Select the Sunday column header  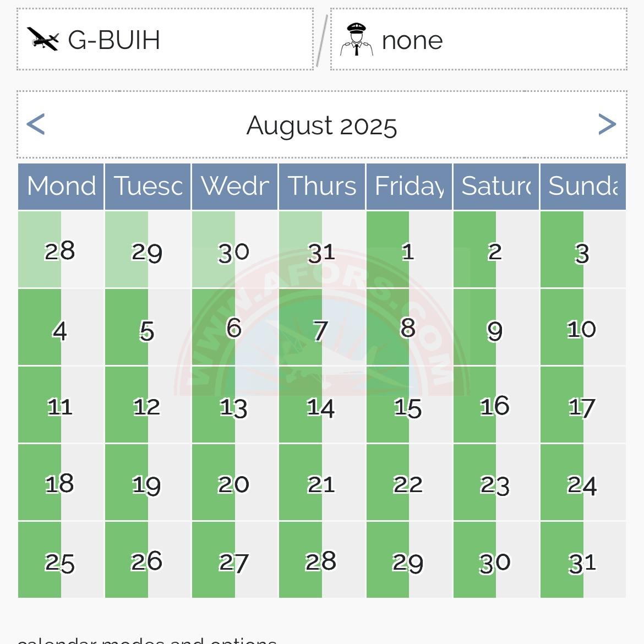coord(583,186)
